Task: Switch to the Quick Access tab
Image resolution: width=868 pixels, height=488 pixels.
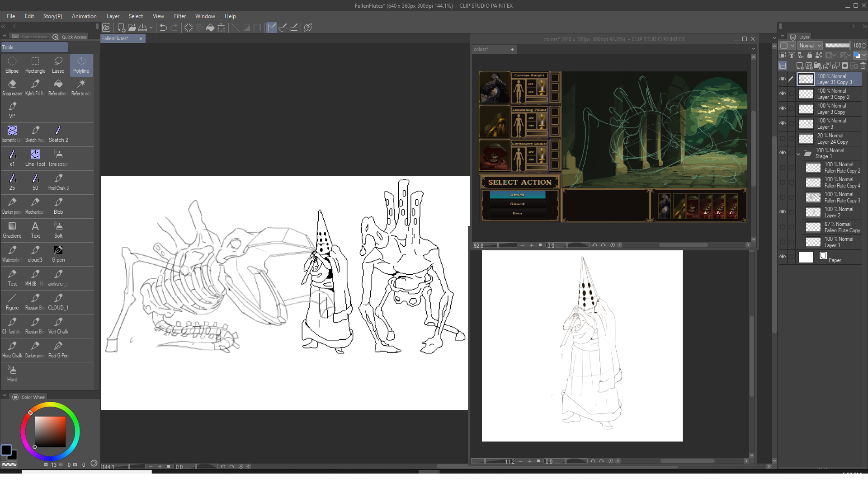Action: pos(70,37)
